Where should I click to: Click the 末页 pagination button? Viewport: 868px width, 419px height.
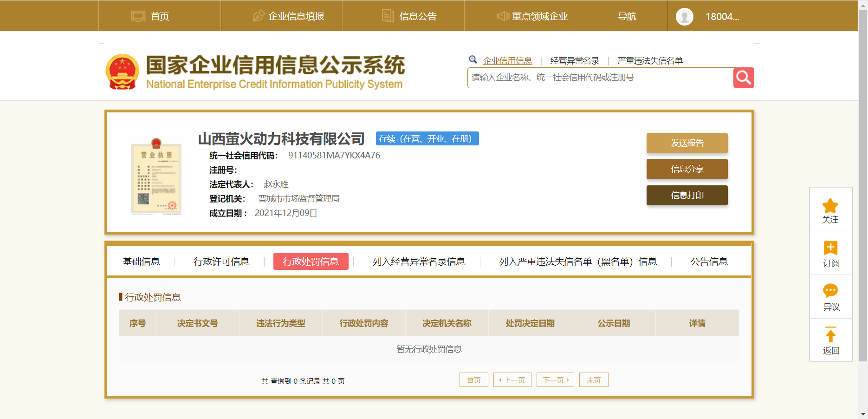594,380
